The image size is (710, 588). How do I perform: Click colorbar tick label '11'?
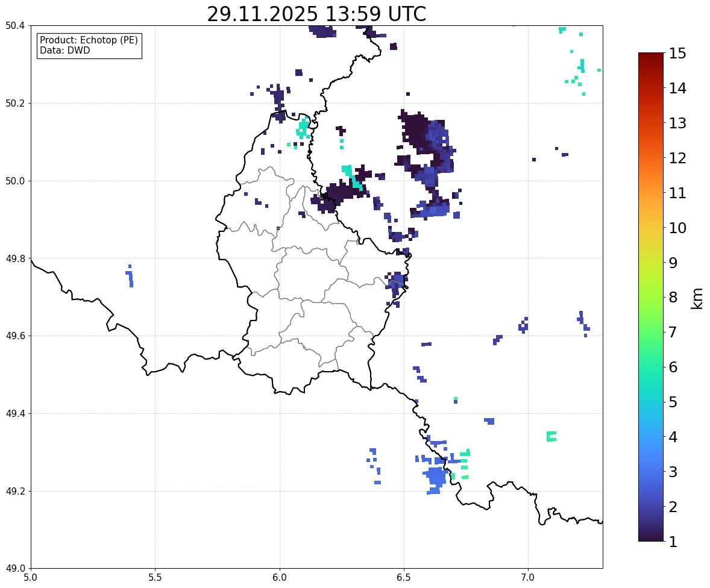(x=677, y=193)
